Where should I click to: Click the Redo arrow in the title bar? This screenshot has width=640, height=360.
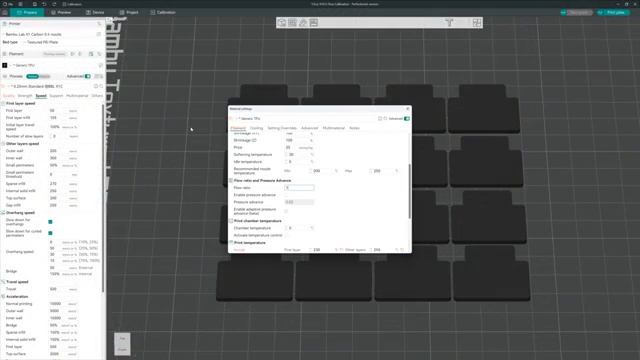pos(54,4)
